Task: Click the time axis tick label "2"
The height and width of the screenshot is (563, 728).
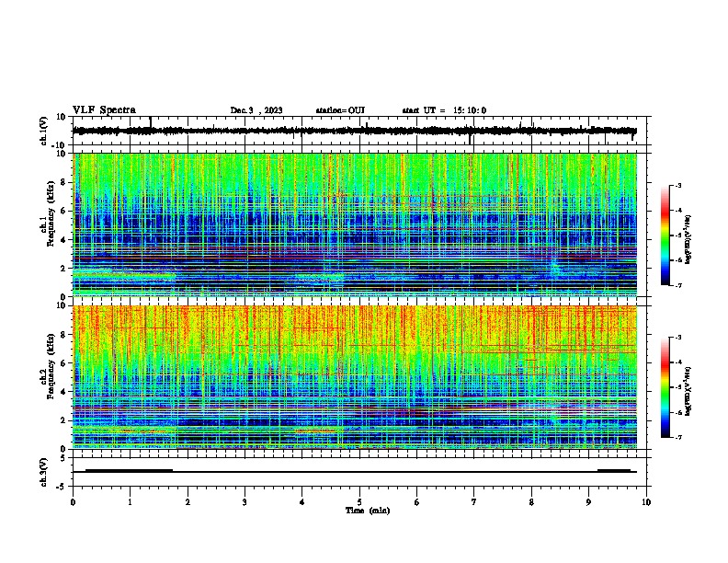Action: [188, 502]
